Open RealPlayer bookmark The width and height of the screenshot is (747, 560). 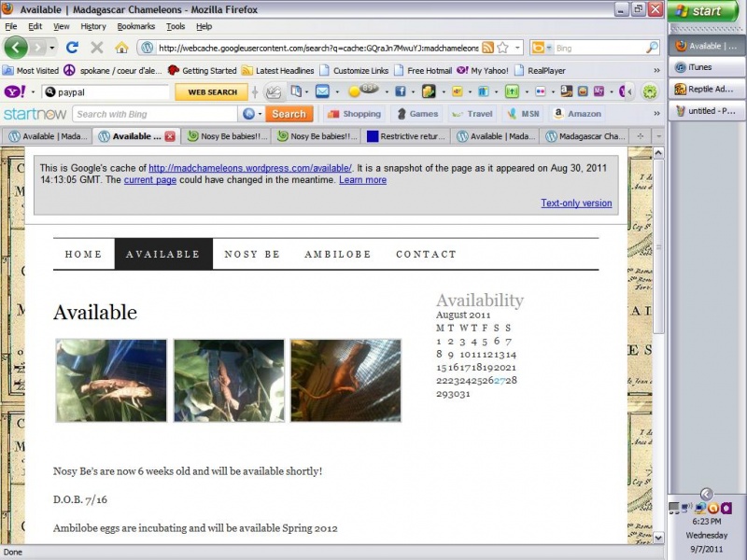540,71
